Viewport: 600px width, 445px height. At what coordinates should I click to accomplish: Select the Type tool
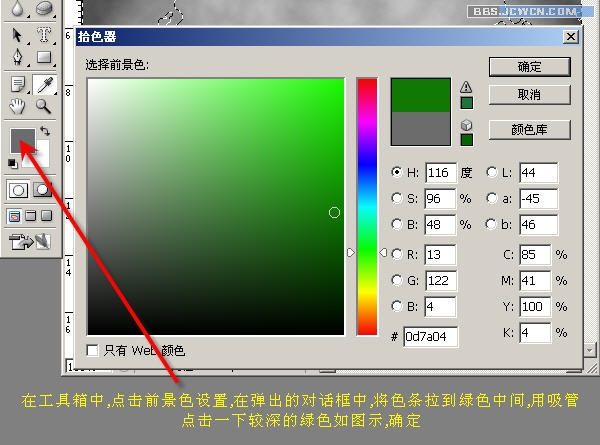[44, 35]
